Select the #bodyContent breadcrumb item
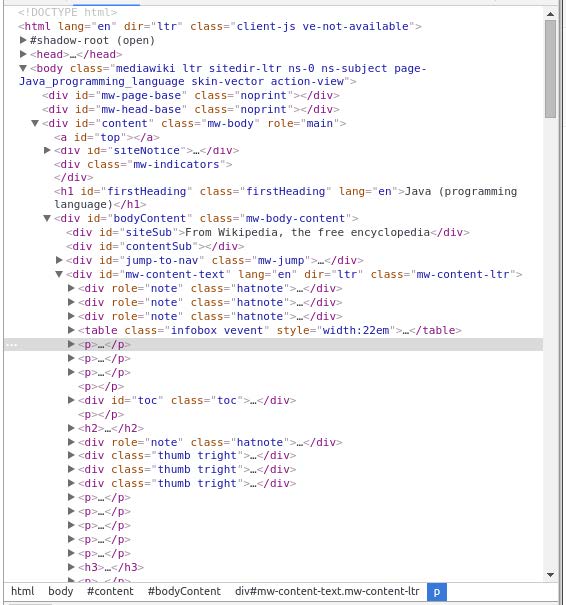 tap(184, 591)
